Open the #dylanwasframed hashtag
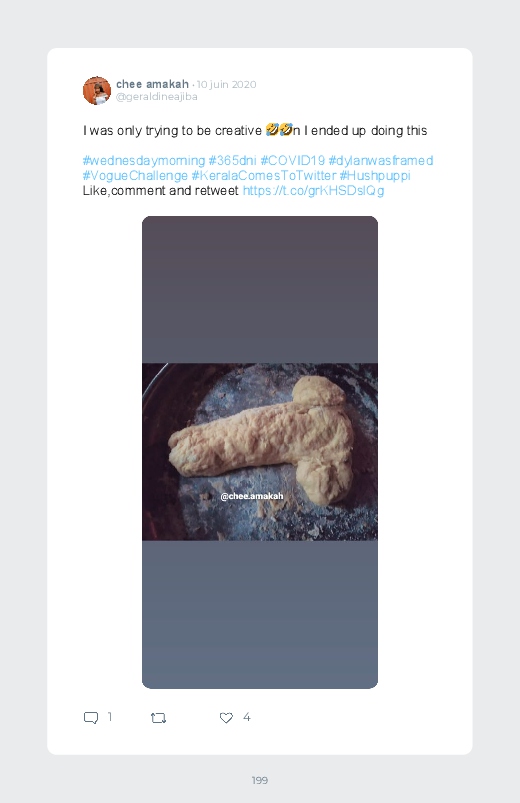Screen dimensions: 520x803 point(381,160)
